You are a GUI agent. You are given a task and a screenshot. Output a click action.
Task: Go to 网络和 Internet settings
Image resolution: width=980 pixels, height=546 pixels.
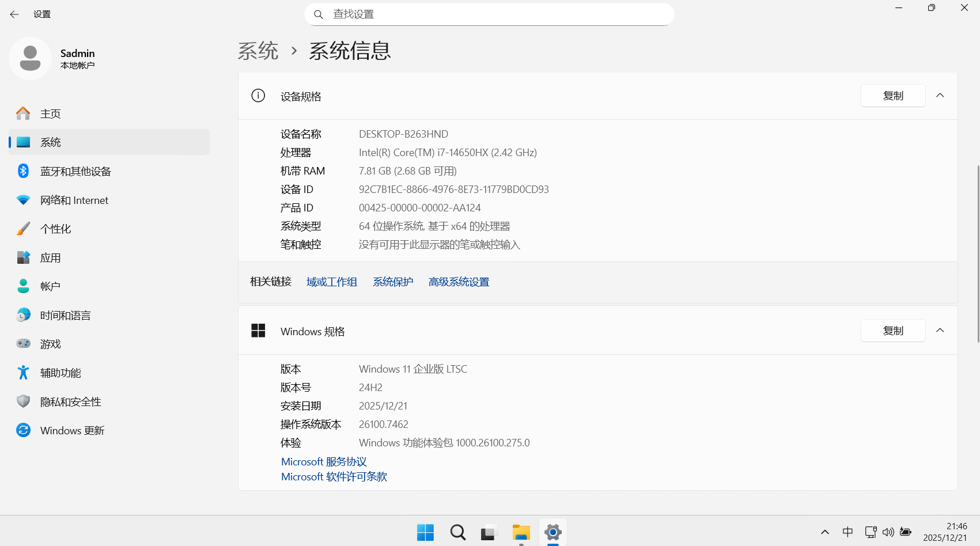pyautogui.click(x=74, y=200)
